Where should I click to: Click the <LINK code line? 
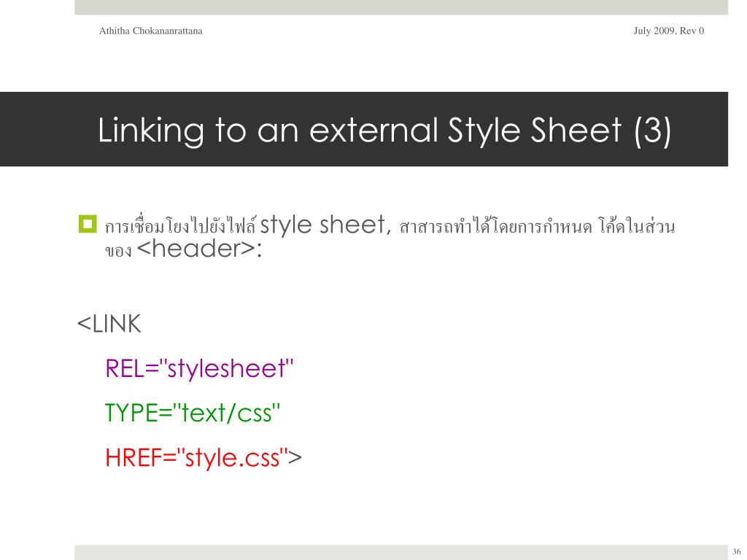point(109,324)
